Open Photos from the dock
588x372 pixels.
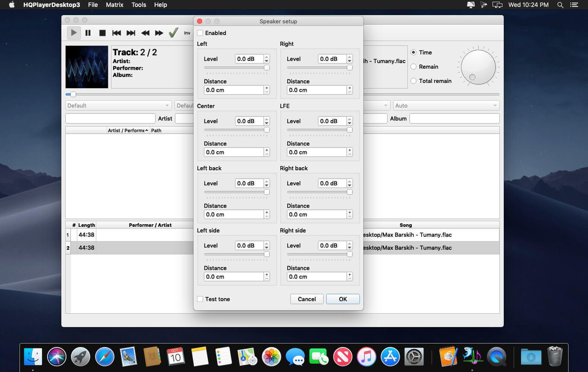(272, 357)
